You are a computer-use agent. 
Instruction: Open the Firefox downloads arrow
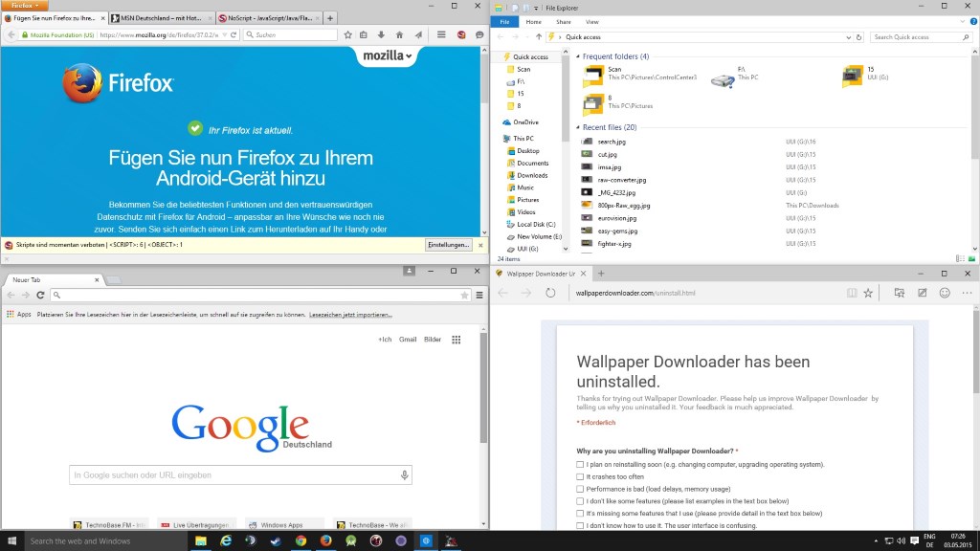tap(381, 35)
